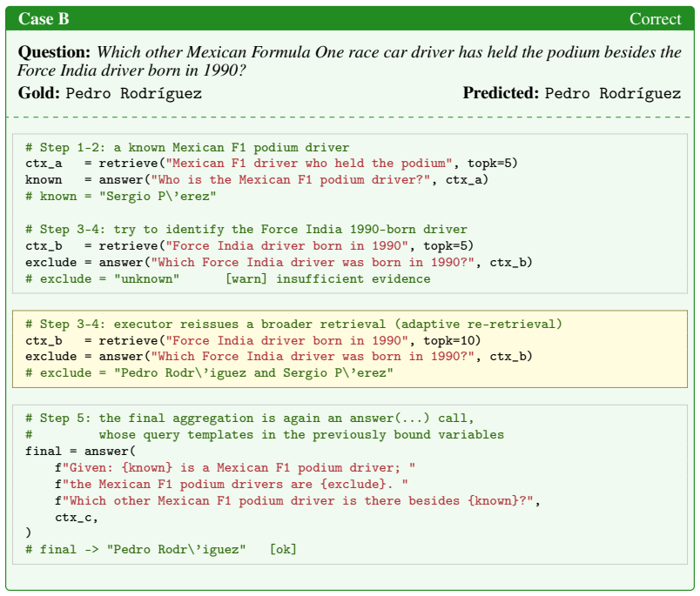700x596 pixels.
Task: Click comment '# exclude = "Pedro Rodr\'iguez and Sergio P\'erez"'
Action: [209, 373]
